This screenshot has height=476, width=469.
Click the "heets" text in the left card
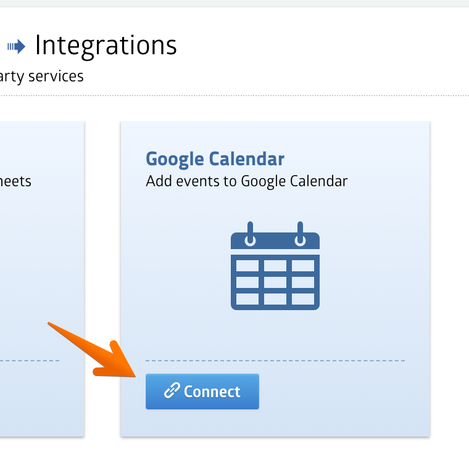15,181
